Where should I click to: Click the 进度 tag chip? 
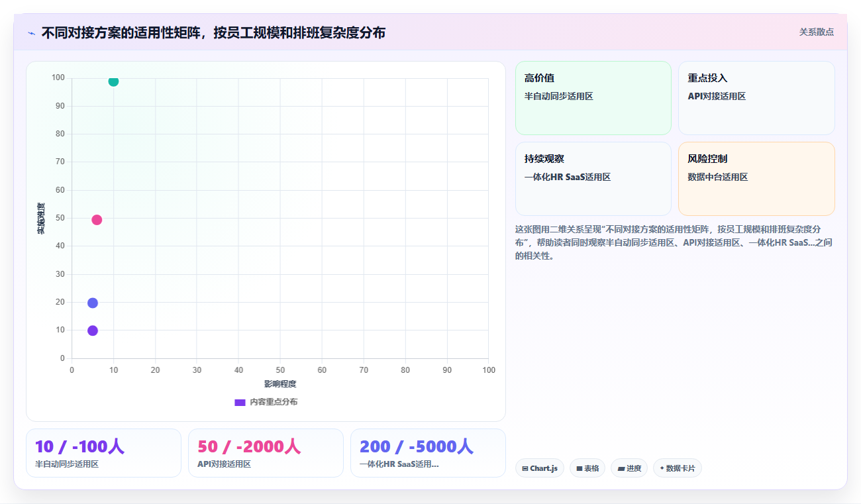click(629, 468)
